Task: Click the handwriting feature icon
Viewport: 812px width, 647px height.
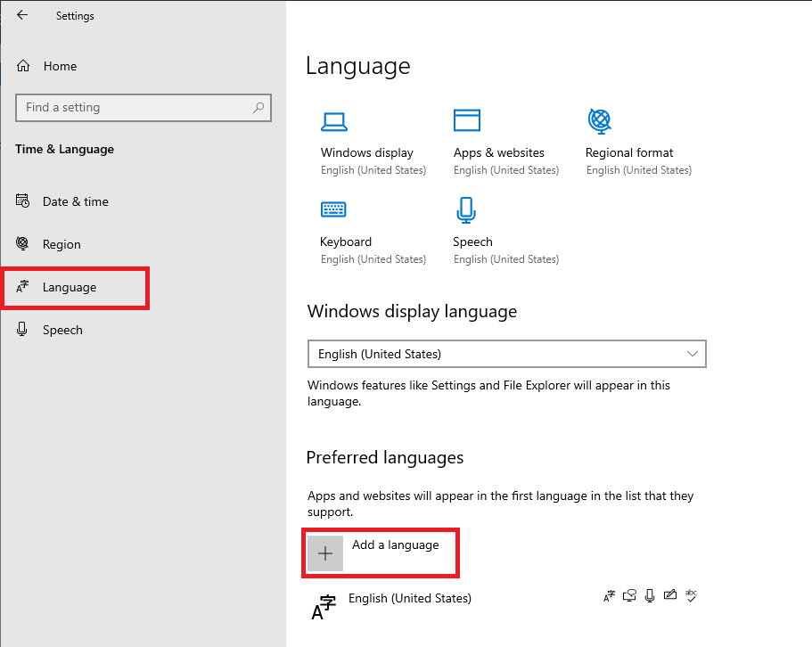Action: click(670, 594)
